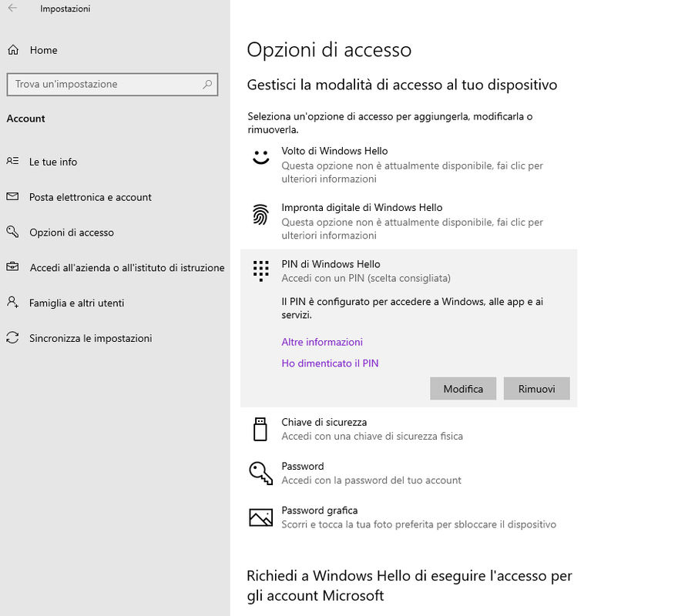Click 'Gestisci la modalità di accesso' heading
The width and height of the screenshot is (678, 616).
[x=401, y=85]
